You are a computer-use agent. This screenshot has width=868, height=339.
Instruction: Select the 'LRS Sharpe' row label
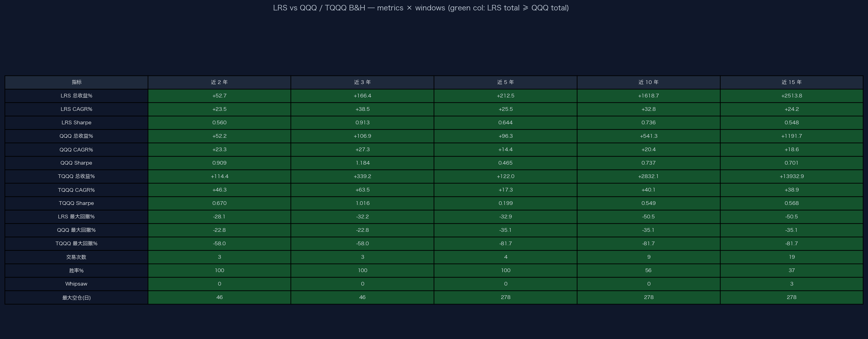click(x=77, y=123)
